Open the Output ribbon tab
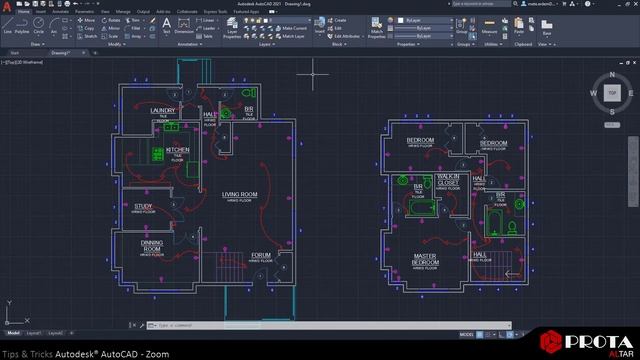 (x=143, y=12)
